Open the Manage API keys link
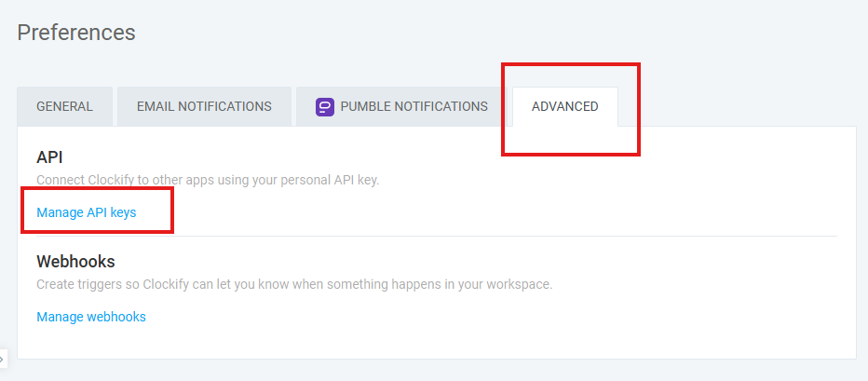The width and height of the screenshot is (868, 381). [x=87, y=212]
